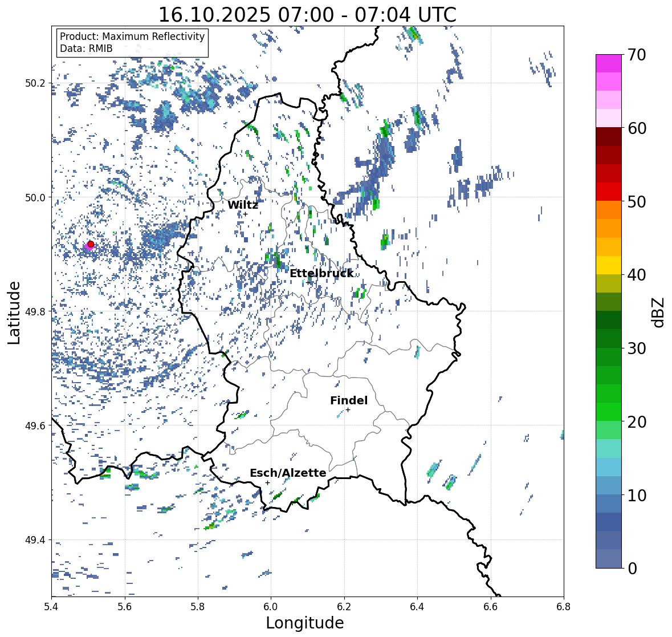Click the Latitude axis label
672x637 pixels.
click(x=14, y=313)
